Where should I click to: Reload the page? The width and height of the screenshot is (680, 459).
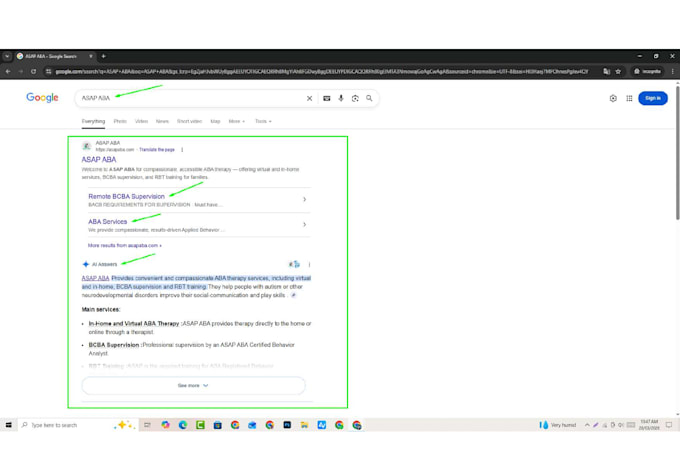pos(33,71)
